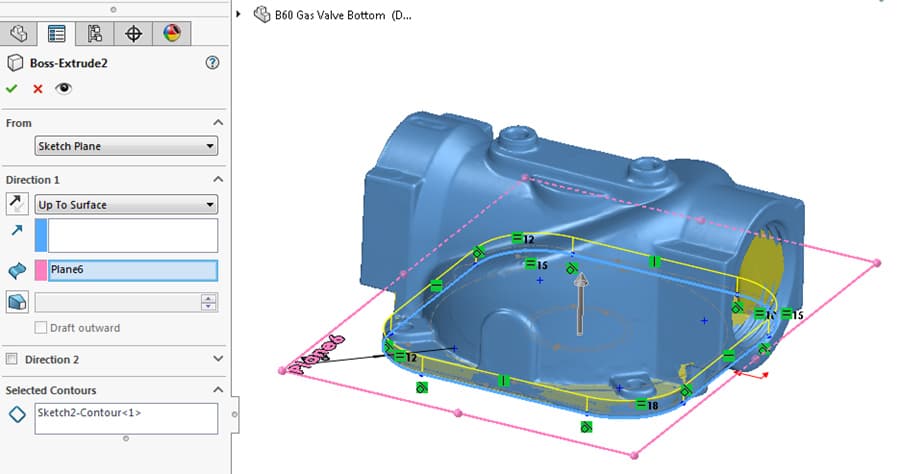The width and height of the screenshot is (902, 474).
Task: Switch to the PropertyManager tab
Action: [x=56, y=33]
